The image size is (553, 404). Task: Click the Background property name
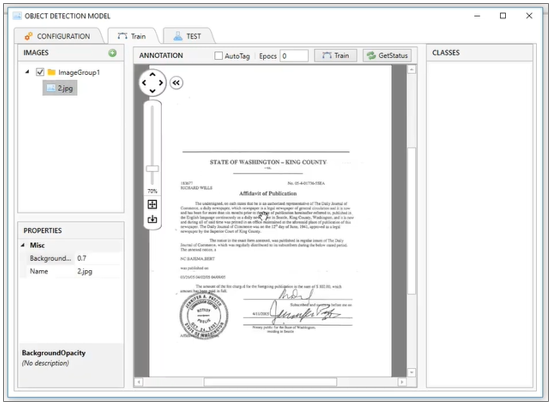50,258
